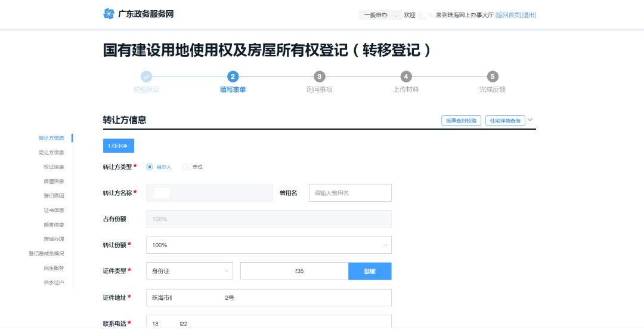Click step 3 询问事项 circle
644x329 pixels.
tap(320, 76)
